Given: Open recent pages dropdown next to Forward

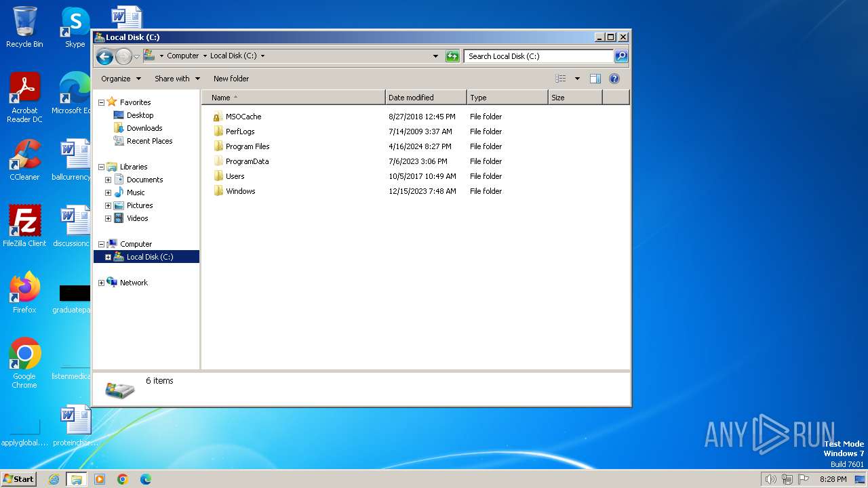Looking at the screenshot, I should (136, 56).
